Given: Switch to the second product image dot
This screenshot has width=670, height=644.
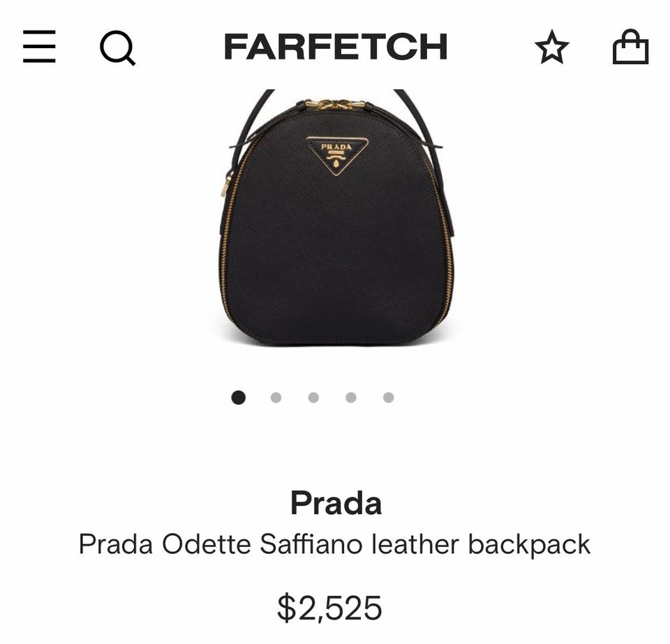Looking at the screenshot, I should [x=276, y=398].
